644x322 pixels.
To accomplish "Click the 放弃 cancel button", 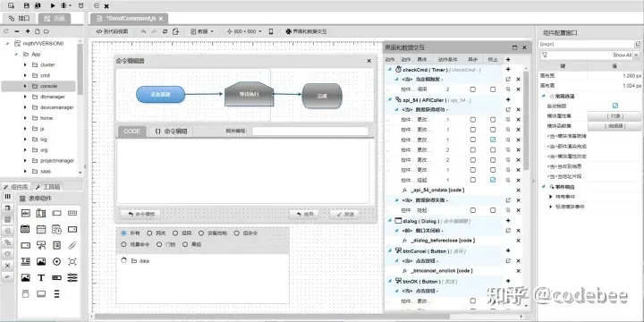I will [303, 215].
